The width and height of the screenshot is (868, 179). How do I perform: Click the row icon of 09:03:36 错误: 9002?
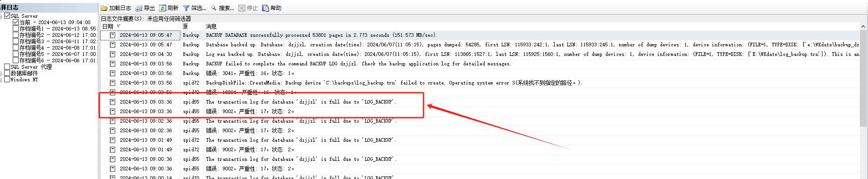point(112,111)
